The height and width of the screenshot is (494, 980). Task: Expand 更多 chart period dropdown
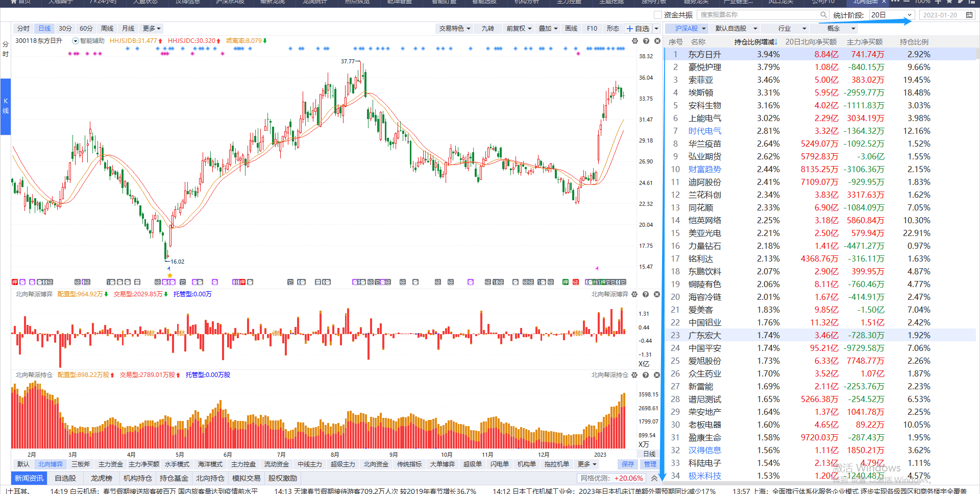152,29
